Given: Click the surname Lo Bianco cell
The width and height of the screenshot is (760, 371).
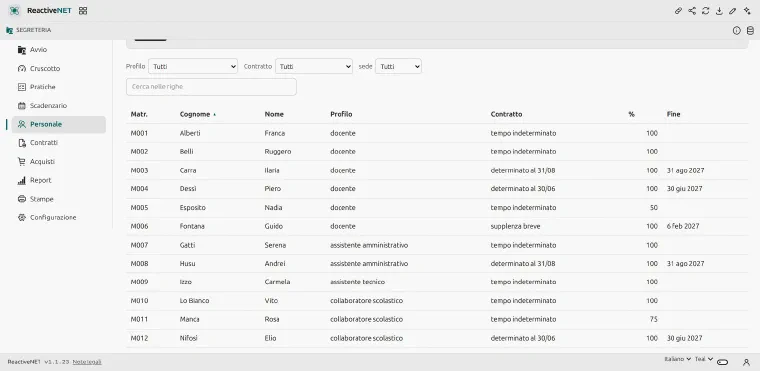Looking at the screenshot, I should (194, 301).
